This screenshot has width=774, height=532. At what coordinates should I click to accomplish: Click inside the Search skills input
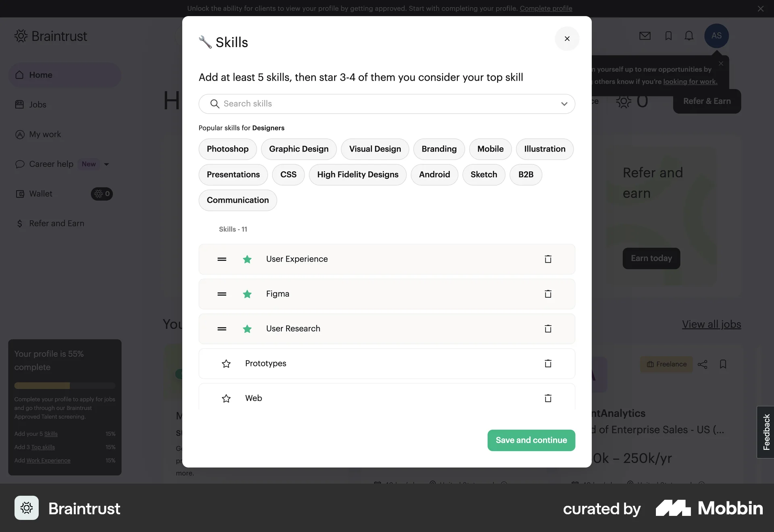363,104
